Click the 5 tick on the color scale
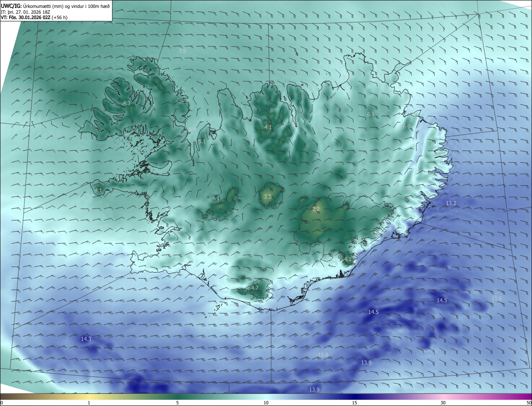Screen dimensions: 532x406 point(177,403)
